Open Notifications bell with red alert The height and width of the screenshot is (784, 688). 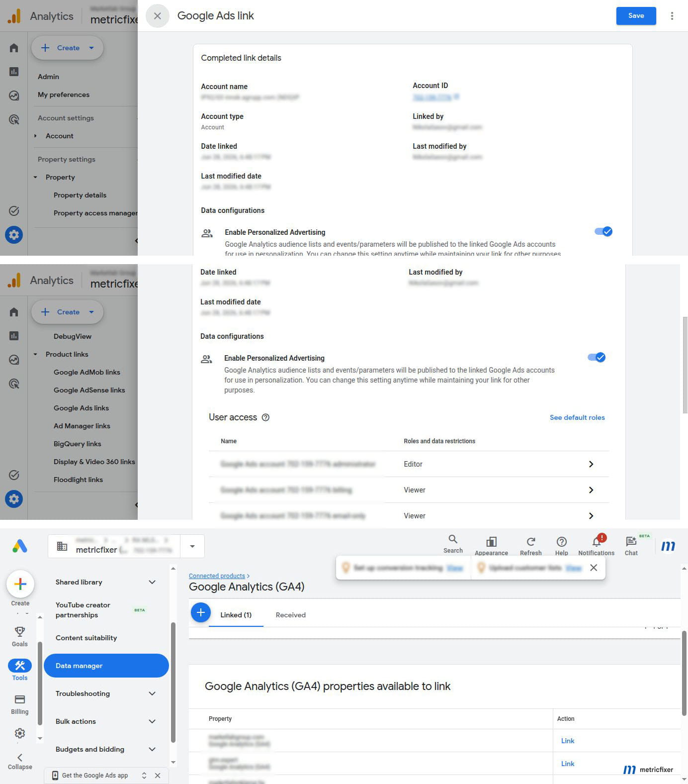point(597,544)
